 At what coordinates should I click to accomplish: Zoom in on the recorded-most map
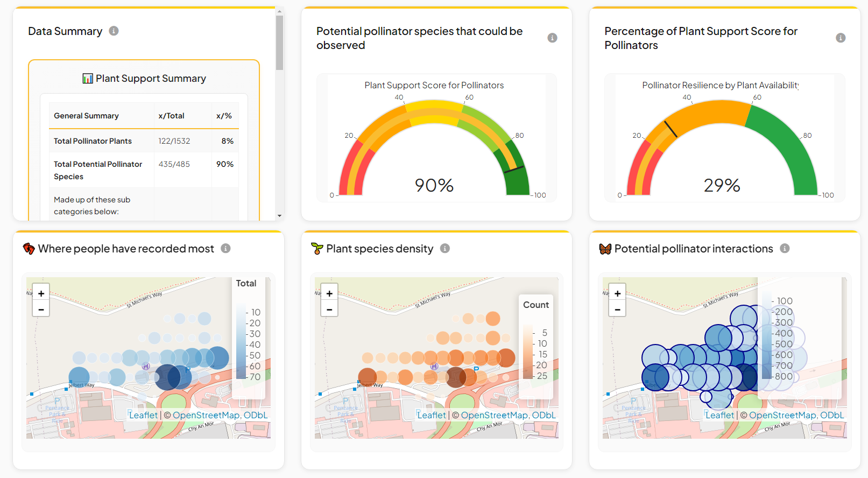click(x=41, y=293)
